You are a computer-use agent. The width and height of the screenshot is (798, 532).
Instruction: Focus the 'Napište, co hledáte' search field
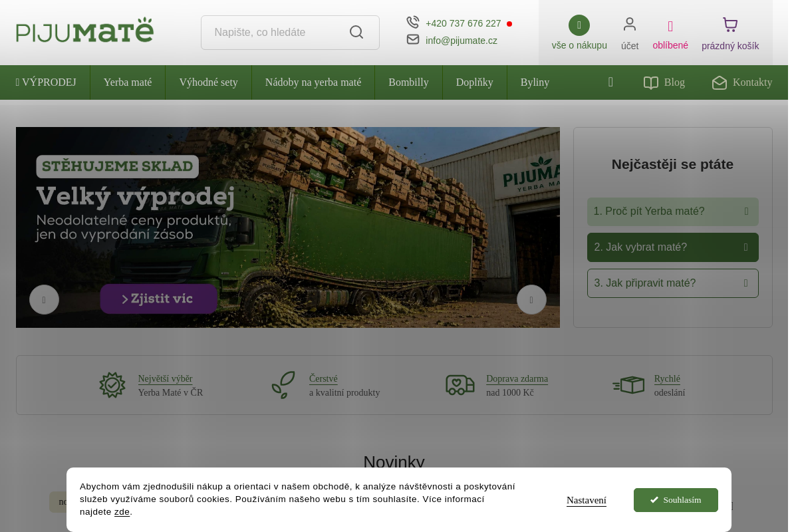[x=290, y=33]
